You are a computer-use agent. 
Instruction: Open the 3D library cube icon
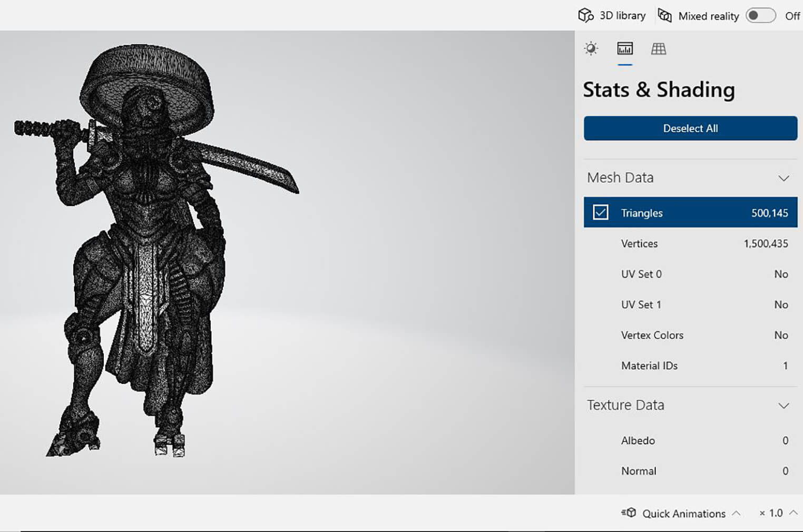(585, 16)
